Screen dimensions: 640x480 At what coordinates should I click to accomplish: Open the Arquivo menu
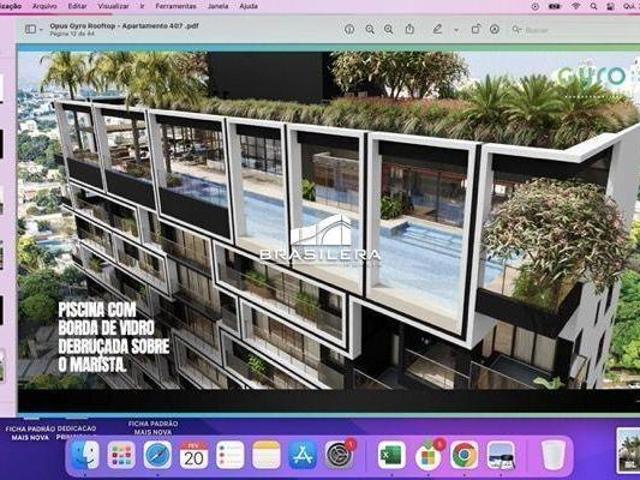coord(42,6)
